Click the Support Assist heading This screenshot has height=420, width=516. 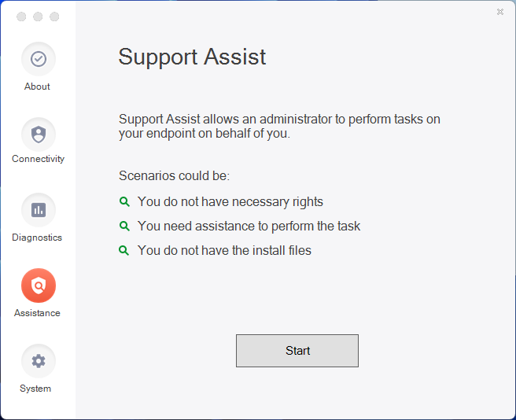pyautogui.click(x=192, y=57)
